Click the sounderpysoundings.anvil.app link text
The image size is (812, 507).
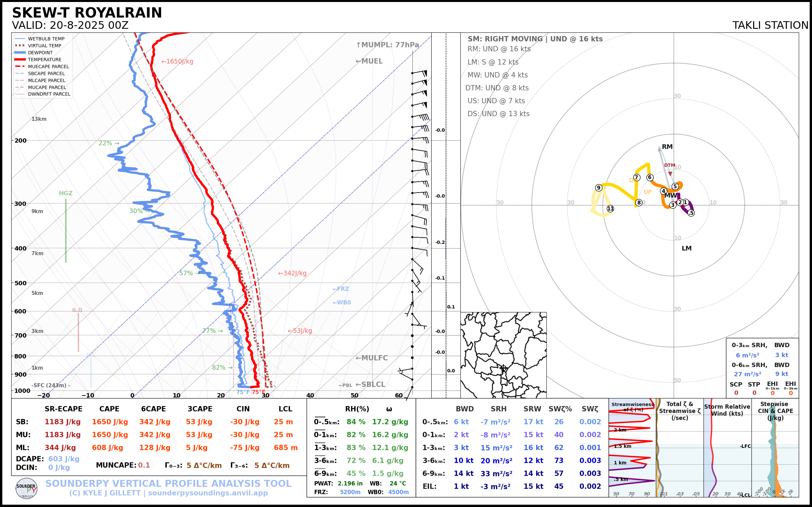[208, 493]
